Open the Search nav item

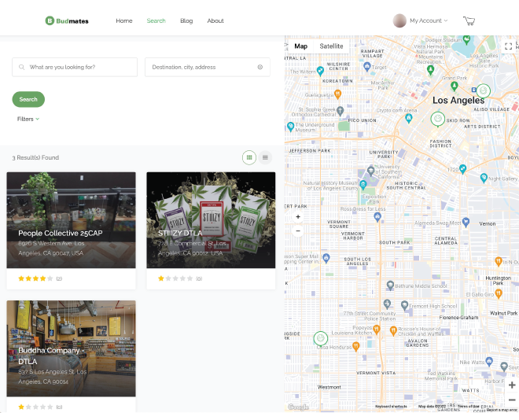coord(156,21)
